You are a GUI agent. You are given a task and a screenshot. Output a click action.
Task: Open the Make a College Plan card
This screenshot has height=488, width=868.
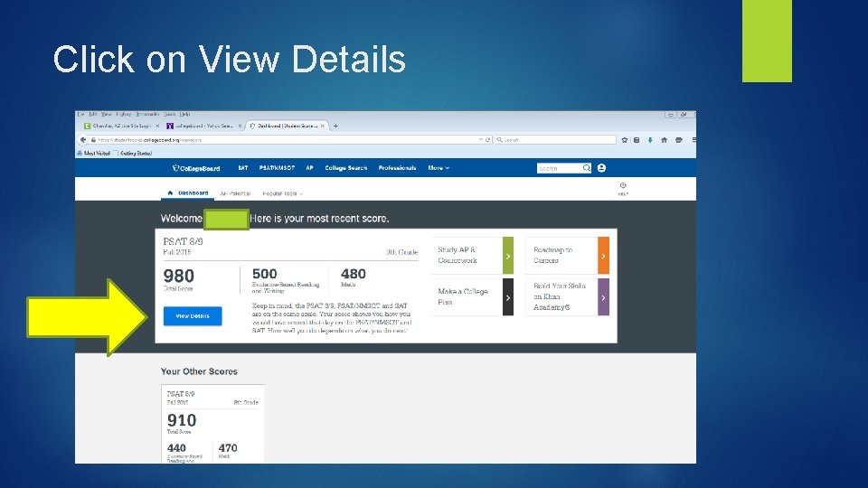click(x=472, y=297)
